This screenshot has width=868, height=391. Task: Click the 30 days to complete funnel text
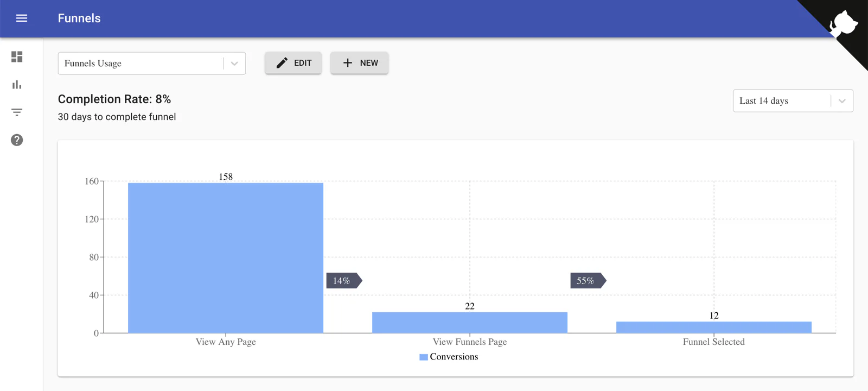click(117, 117)
